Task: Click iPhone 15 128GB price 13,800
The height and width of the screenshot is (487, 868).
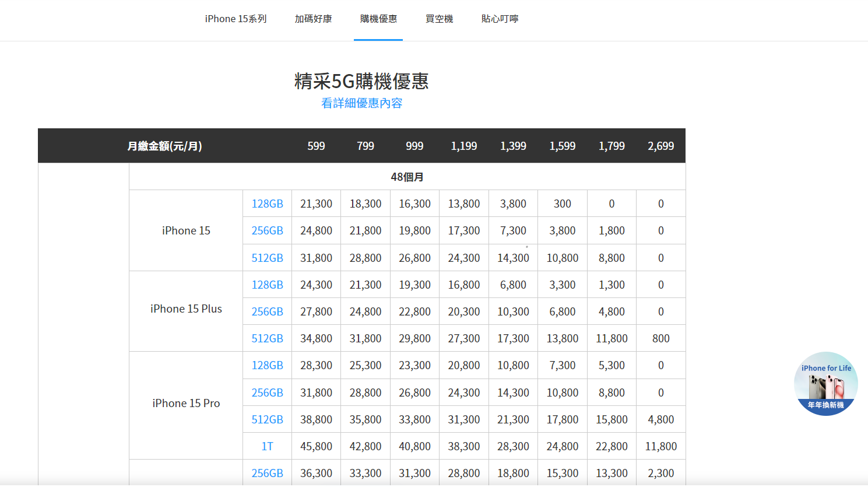Action: click(x=464, y=204)
